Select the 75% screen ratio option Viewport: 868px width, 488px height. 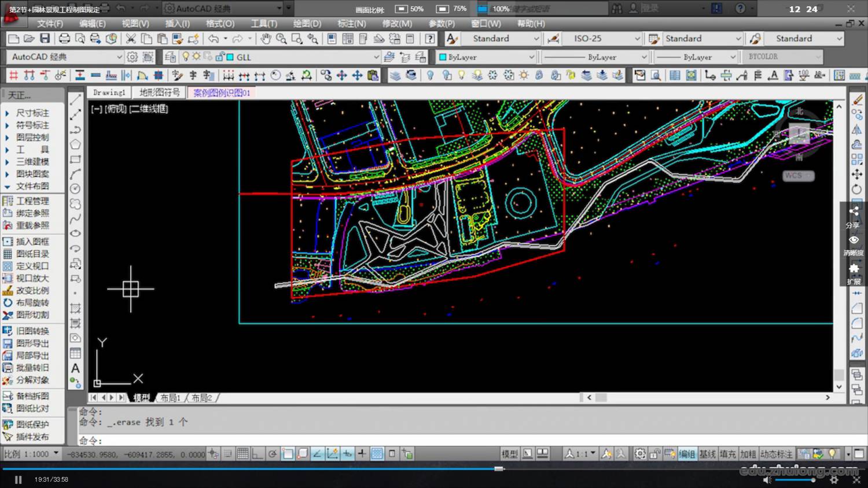click(452, 9)
